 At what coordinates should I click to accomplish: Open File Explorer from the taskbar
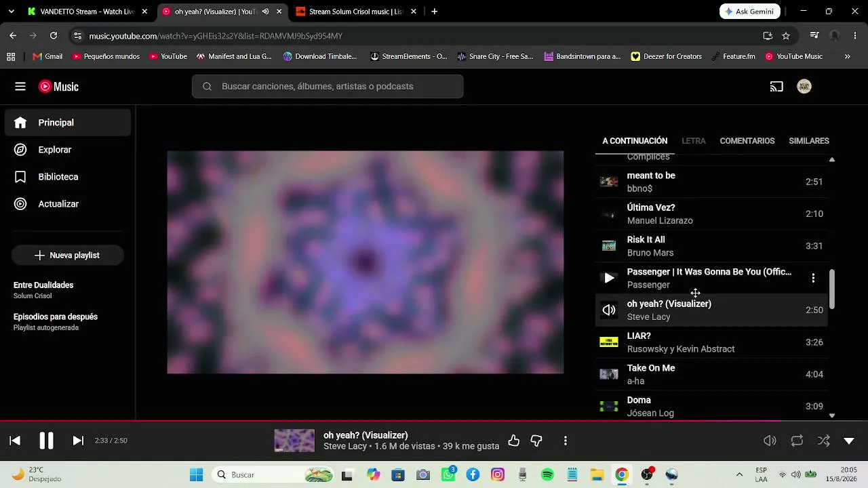coord(597,474)
